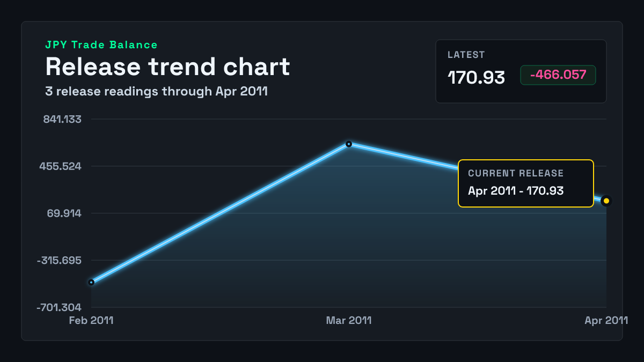
Task: Select the latest value 170.93
Action: [x=476, y=77]
